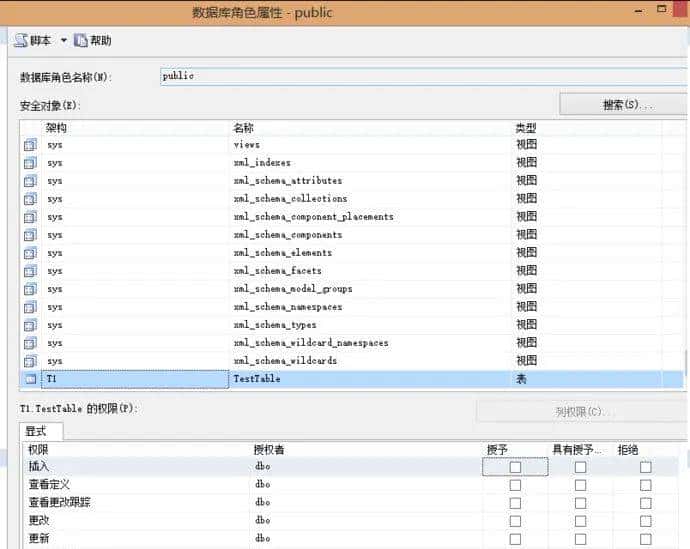690x549 pixels.
Task: Select the xml_schema_facets name cell
Action: pyautogui.click(x=277, y=271)
